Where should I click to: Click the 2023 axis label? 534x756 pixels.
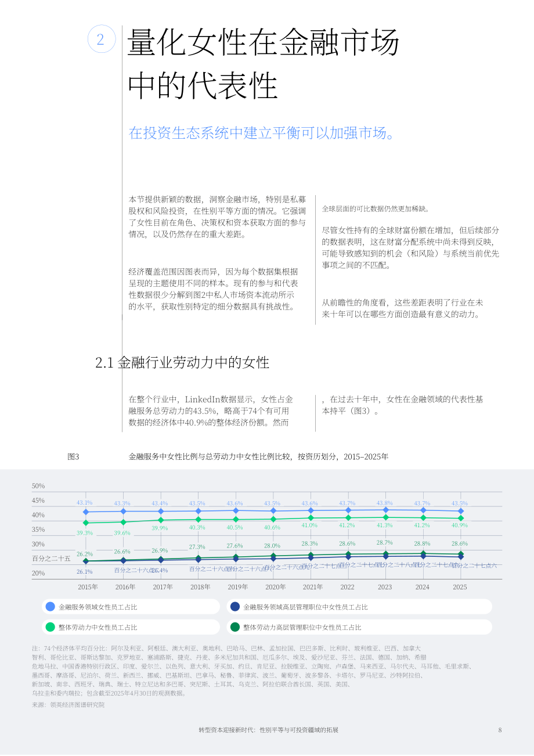tap(385, 587)
